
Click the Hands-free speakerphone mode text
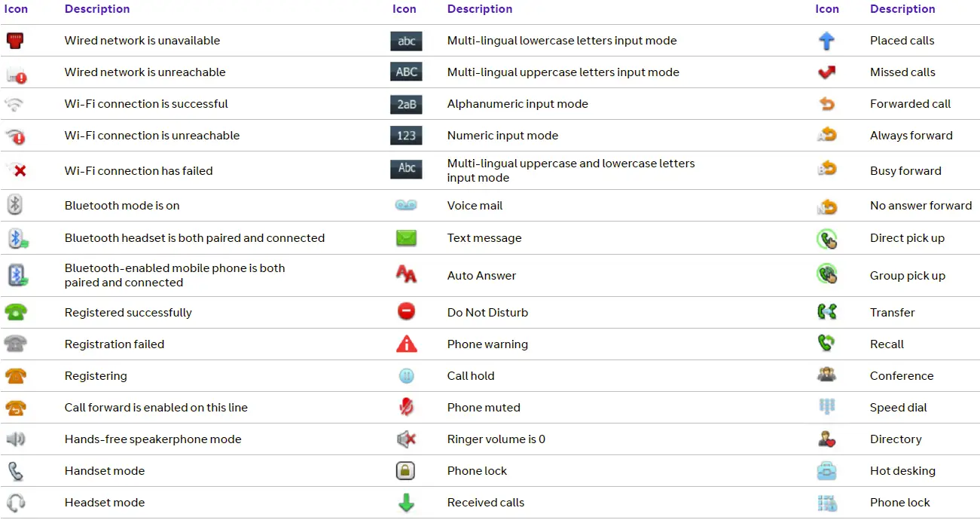[153, 439]
